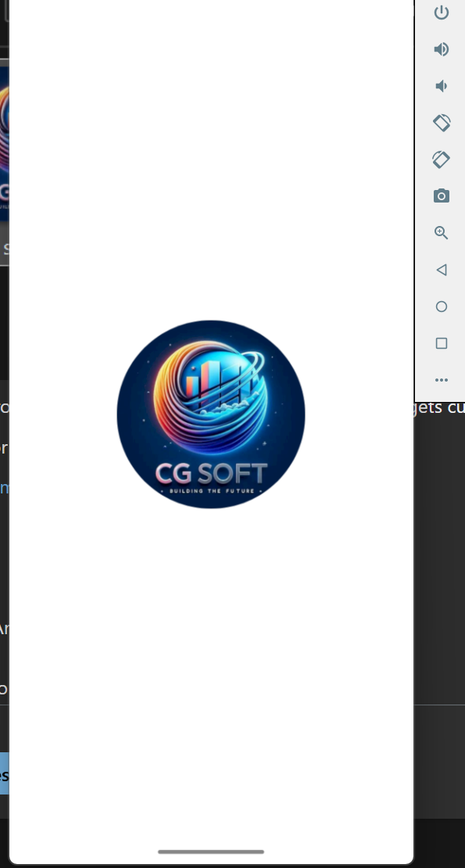
Task: Click the emulator power button icon
Action: coord(442,13)
